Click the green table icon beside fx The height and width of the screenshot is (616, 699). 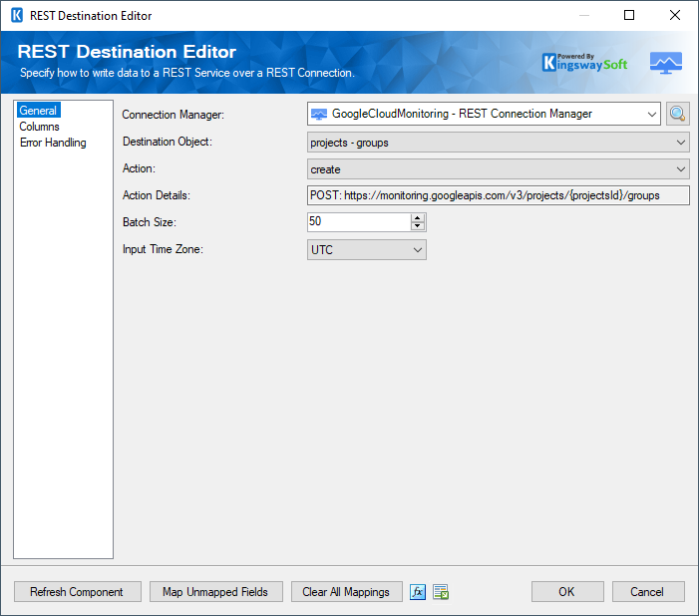(x=441, y=592)
